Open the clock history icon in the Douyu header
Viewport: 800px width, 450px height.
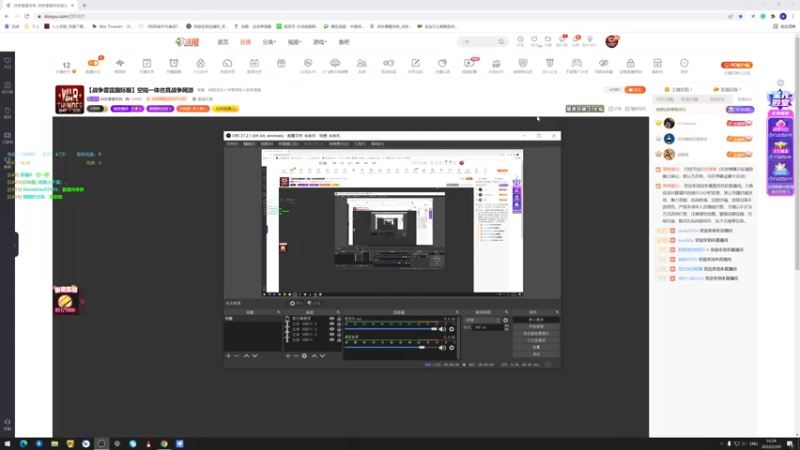tap(520, 40)
